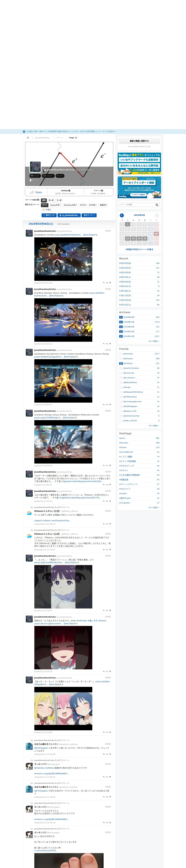Screen dimensions: 186x868
Task: Like the tweet posted at 22:46:15
Action: [110, 485]
